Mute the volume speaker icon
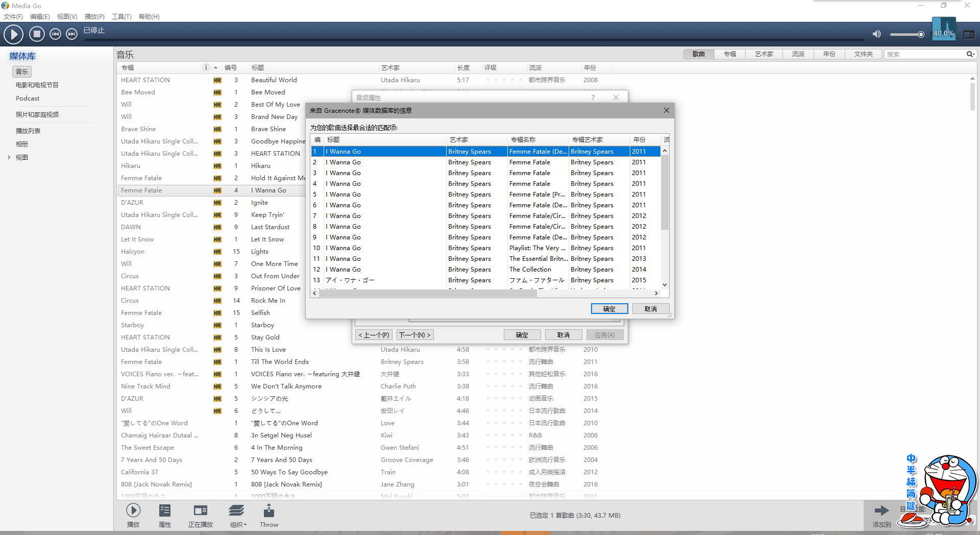Image resolution: width=980 pixels, height=535 pixels. [876, 34]
